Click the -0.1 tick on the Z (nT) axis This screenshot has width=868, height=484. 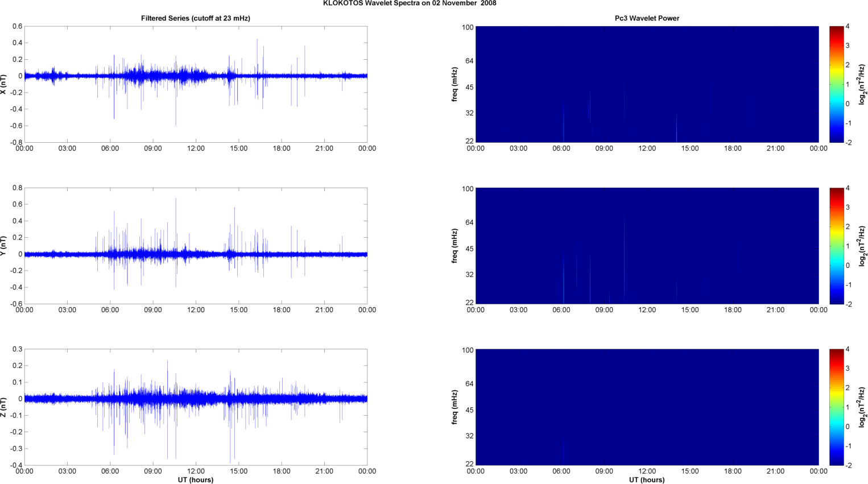pos(17,416)
